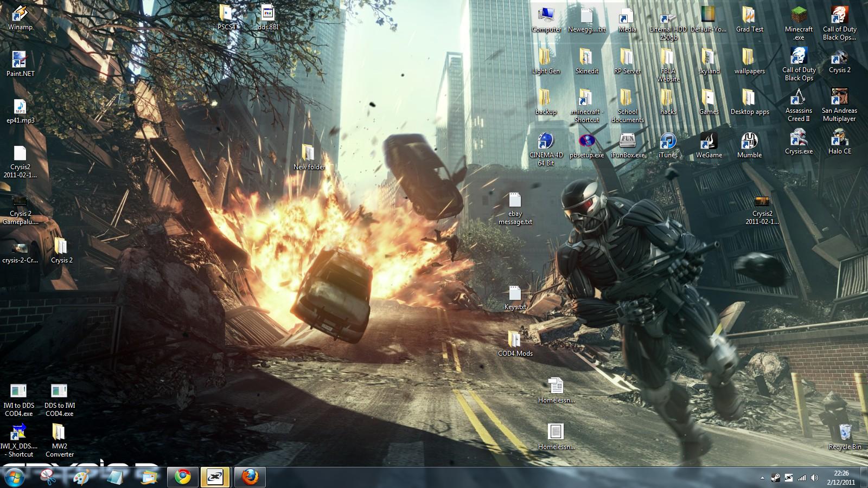The width and height of the screenshot is (868, 488).
Task: Open the network signal tray icon
Action: click(x=802, y=478)
